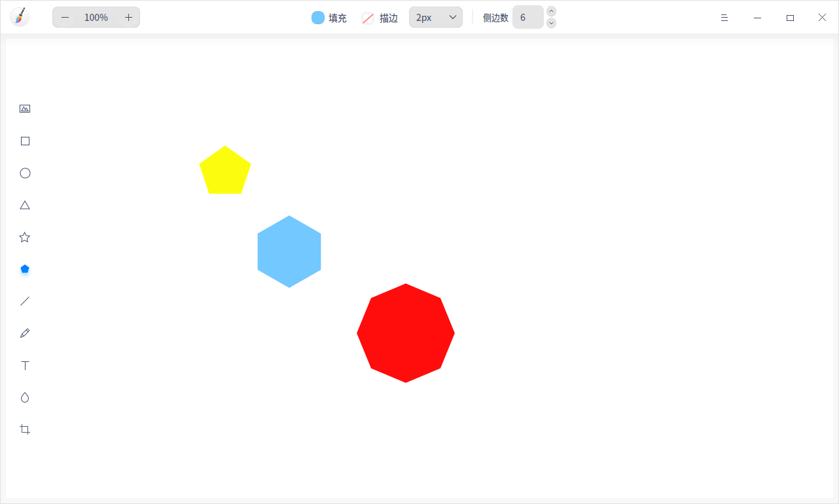This screenshot has width=839, height=504.
Task: Increase the sides count with up arrow
Action: (551, 11)
